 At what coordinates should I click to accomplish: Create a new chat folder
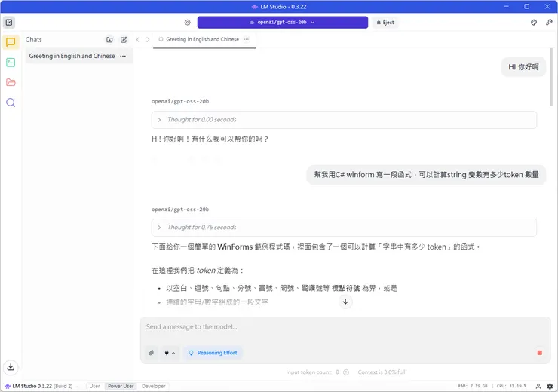tap(109, 40)
